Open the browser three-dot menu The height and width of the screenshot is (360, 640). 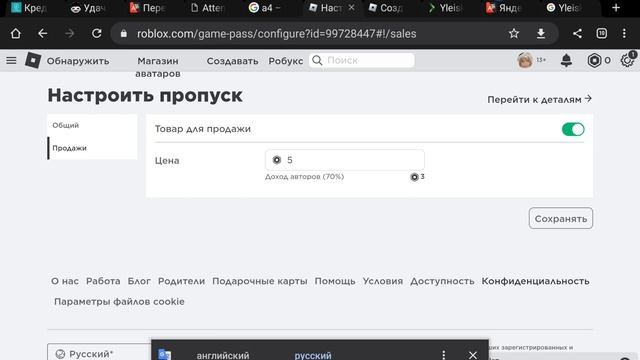pyautogui.click(x=624, y=33)
